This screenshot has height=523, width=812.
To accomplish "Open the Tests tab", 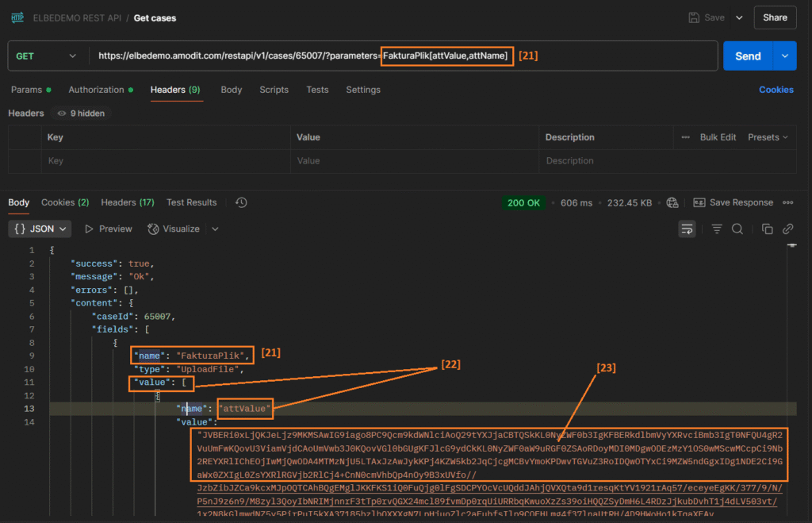I will (317, 90).
